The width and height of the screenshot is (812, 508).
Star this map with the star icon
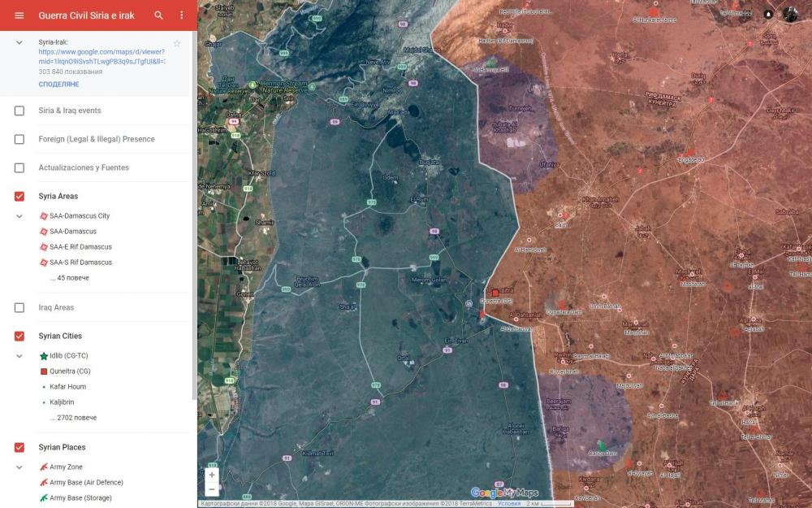pyautogui.click(x=177, y=43)
